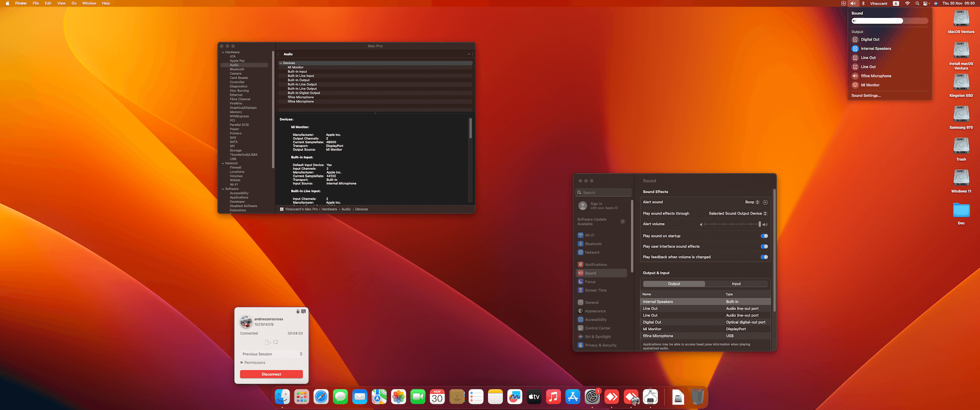Open Freeform app in the Dock
Image resolution: width=980 pixels, height=410 pixels.
(x=515, y=397)
